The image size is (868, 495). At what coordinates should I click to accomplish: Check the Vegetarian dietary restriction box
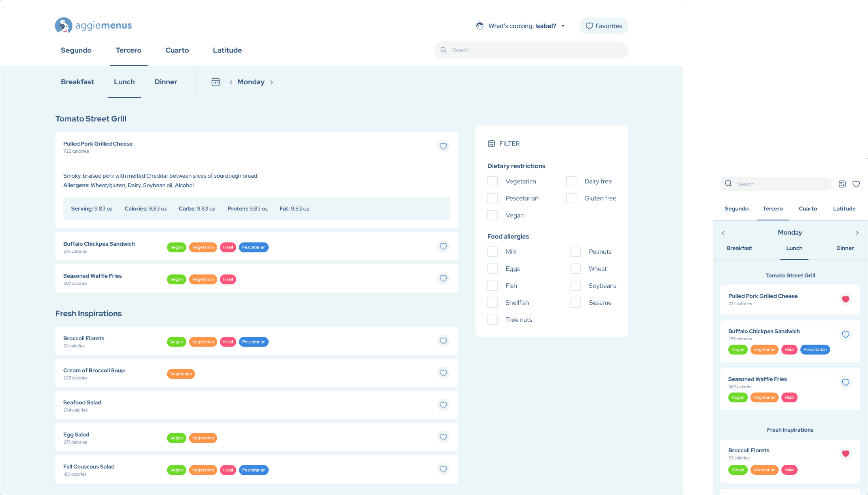[493, 181]
